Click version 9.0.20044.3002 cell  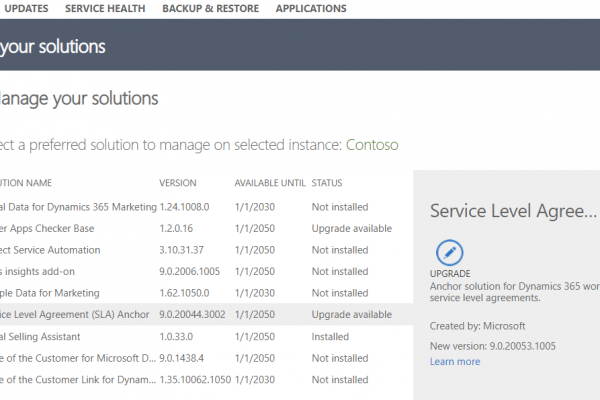pyautogui.click(x=192, y=315)
